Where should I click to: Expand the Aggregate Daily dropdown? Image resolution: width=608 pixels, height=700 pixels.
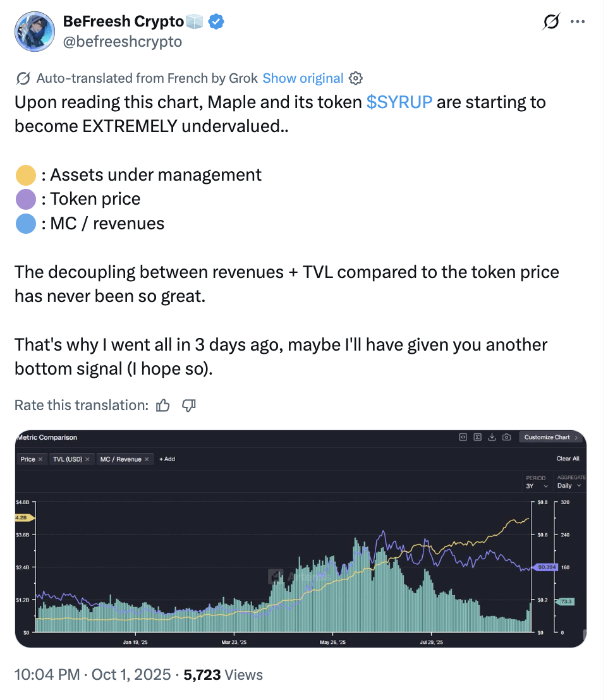coord(569,486)
